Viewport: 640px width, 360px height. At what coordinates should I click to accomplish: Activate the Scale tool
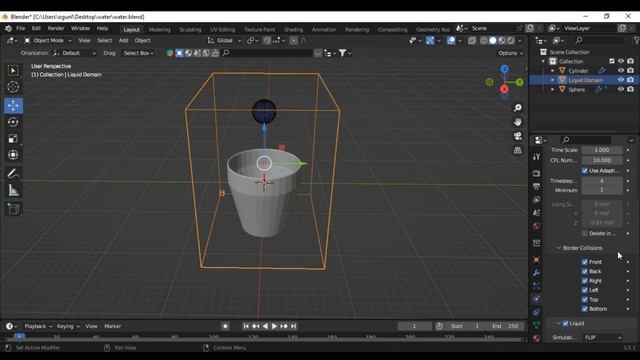coord(13,138)
